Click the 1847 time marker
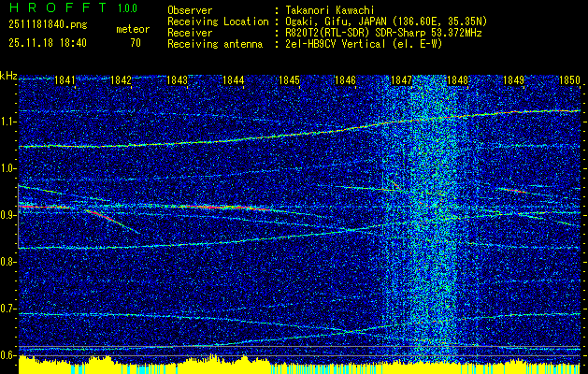This screenshot has height=374, width=588. point(401,80)
